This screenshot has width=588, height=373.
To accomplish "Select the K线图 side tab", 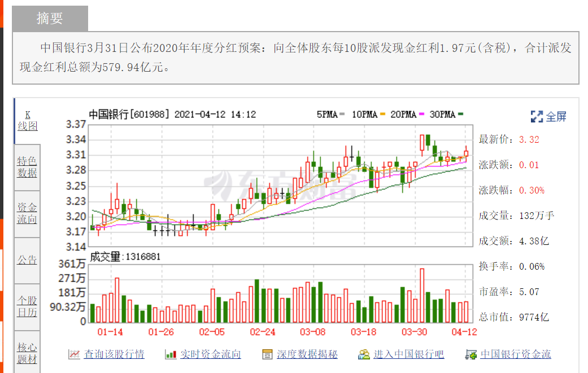I will point(27,121).
